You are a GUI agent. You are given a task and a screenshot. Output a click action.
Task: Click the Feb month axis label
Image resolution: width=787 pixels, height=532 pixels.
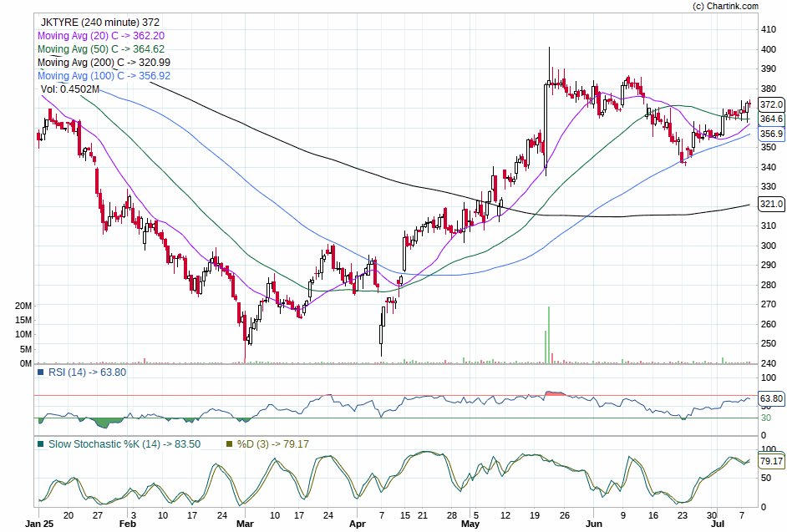(128, 524)
